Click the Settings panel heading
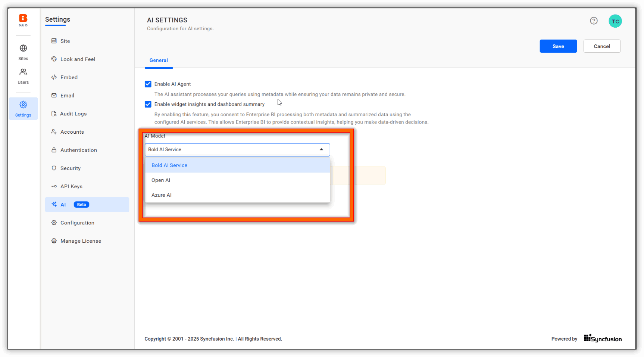This screenshot has width=644, height=357. coord(57,19)
